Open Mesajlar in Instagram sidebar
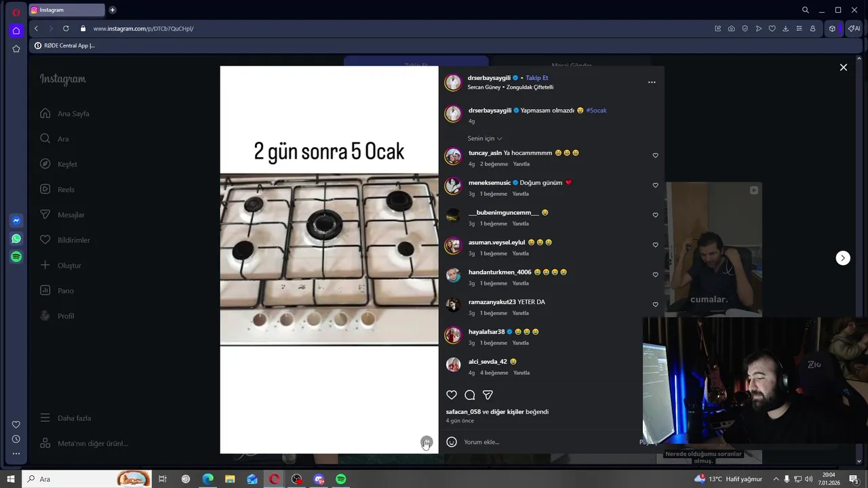868x488 pixels. pyautogui.click(x=62, y=215)
